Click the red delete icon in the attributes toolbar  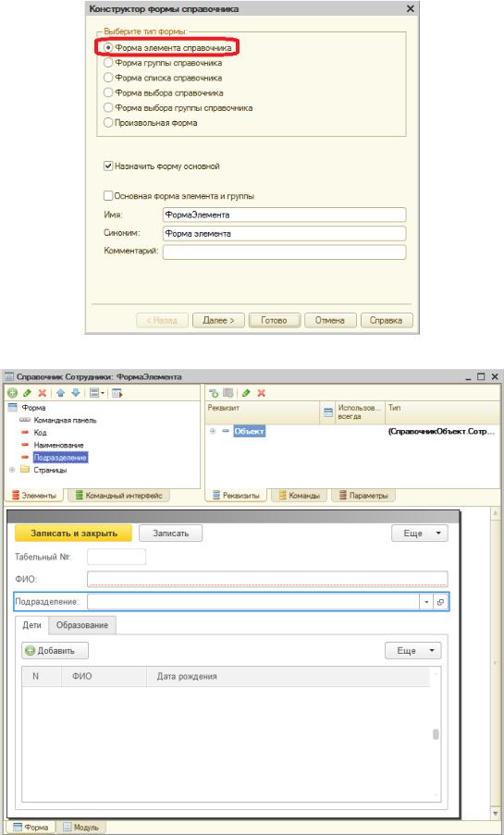[262, 393]
